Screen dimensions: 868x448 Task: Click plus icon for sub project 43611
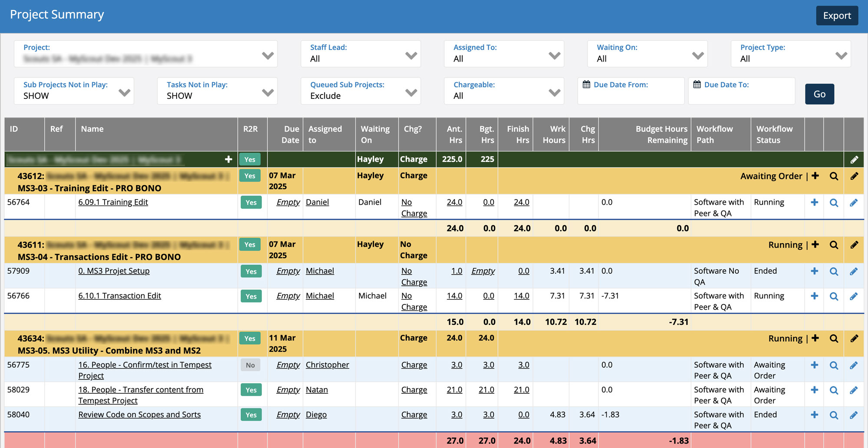point(815,245)
